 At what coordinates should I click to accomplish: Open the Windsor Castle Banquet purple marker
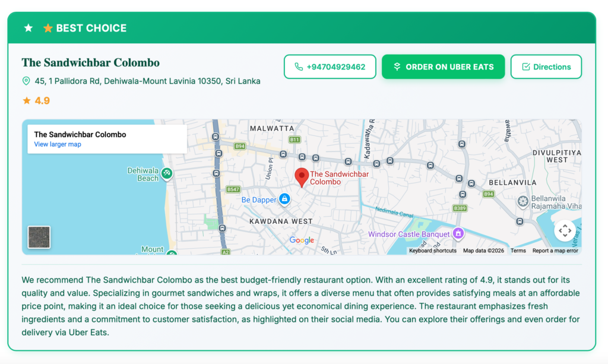click(458, 234)
